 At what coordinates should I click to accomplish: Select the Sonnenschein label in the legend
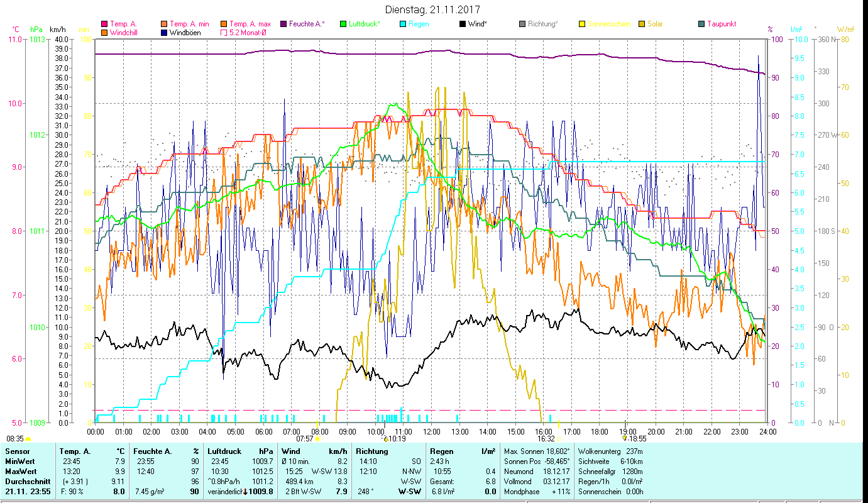tap(610, 24)
